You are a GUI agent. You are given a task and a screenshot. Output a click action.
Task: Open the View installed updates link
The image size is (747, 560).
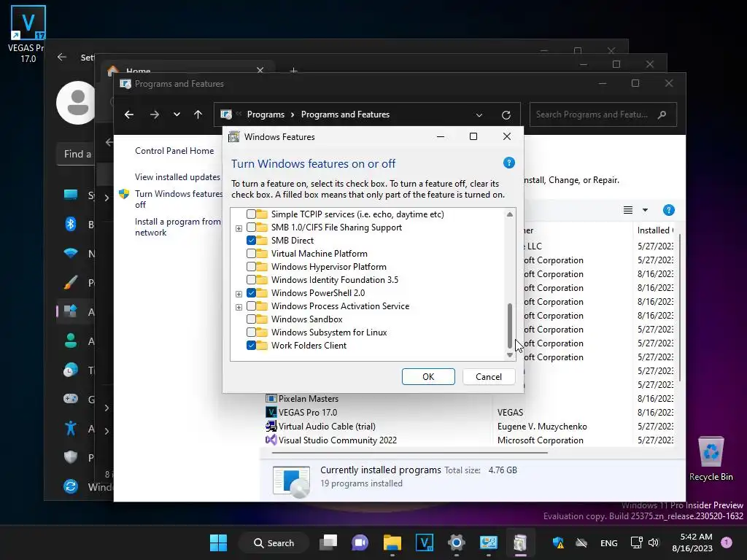[177, 176]
